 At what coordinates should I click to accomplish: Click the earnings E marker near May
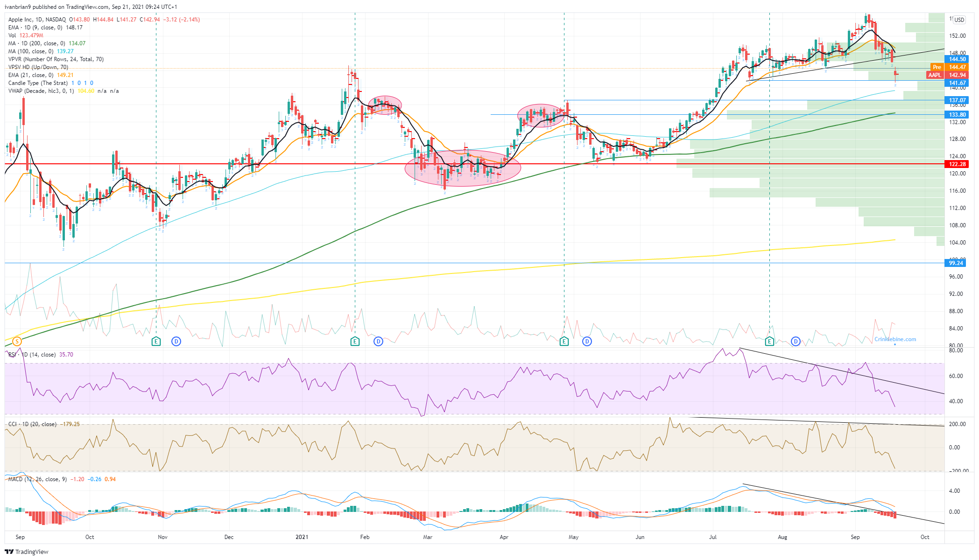[564, 342]
